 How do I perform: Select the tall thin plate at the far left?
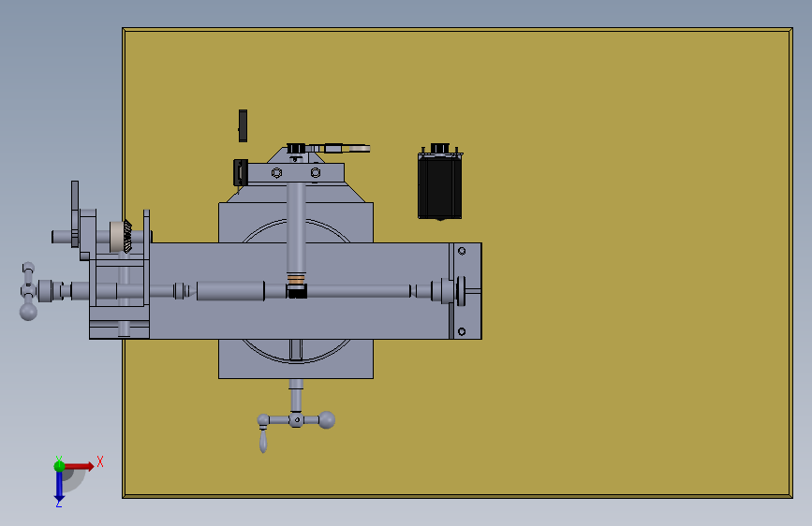(x=75, y=213)
